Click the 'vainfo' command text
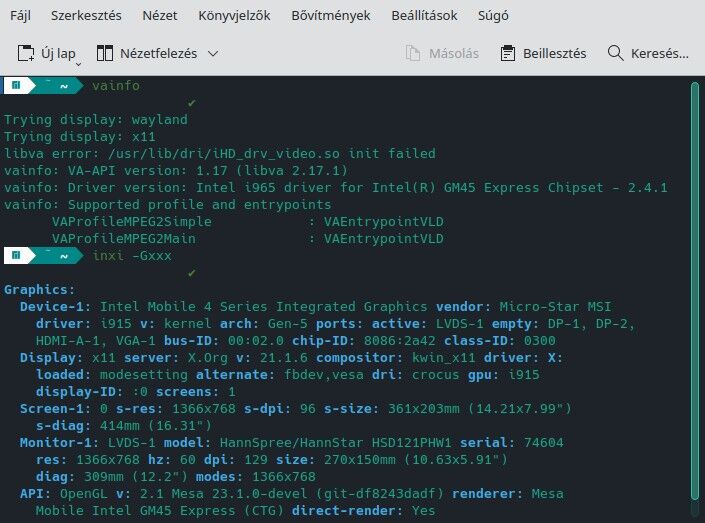705x523 pixels. tap(116, 85)
